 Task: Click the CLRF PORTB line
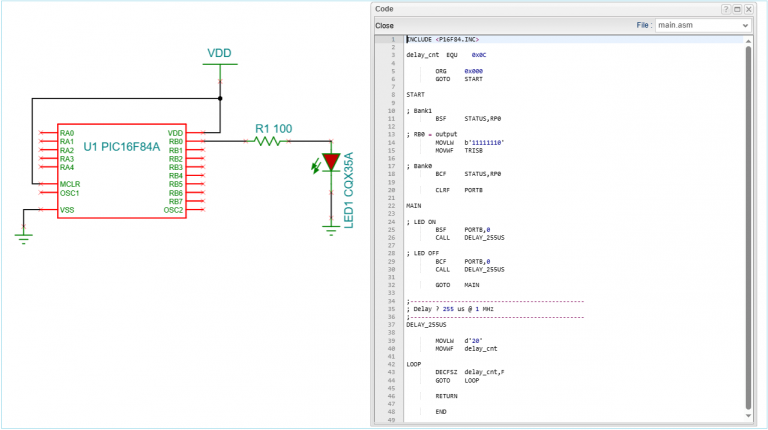click(x=459, y=190)
